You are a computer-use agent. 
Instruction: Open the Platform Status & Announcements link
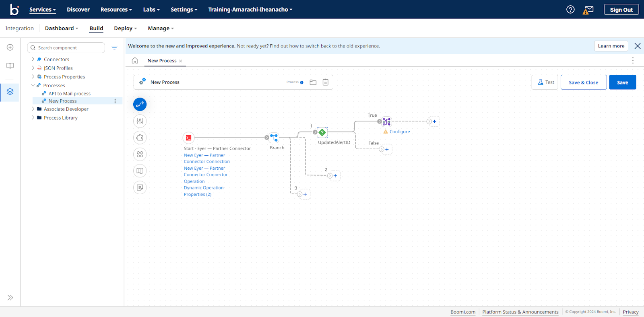tap(520, 312)
